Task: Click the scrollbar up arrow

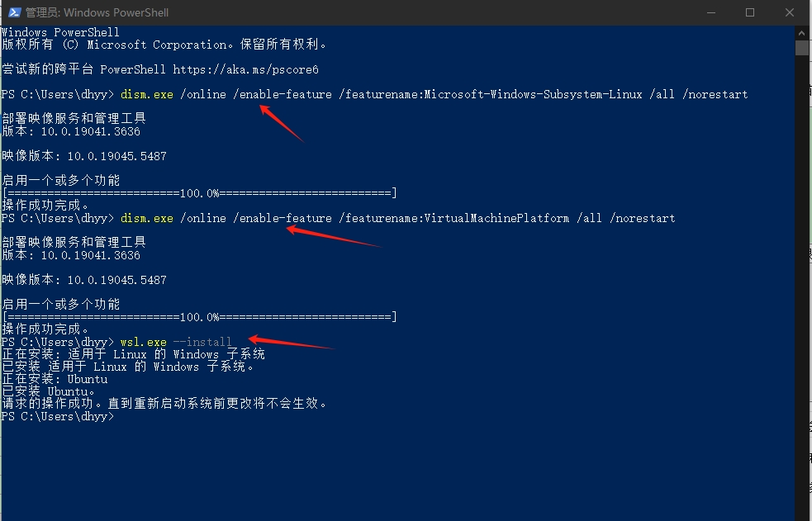Action: click(801, 31)
